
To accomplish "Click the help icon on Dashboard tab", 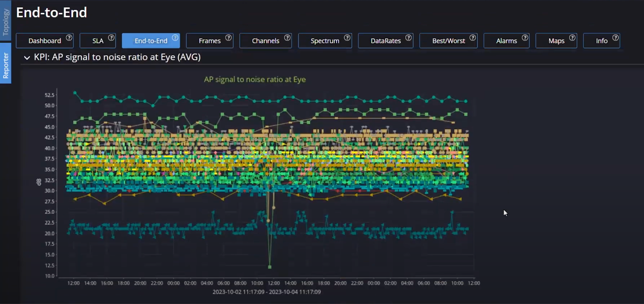I will 69,37.
